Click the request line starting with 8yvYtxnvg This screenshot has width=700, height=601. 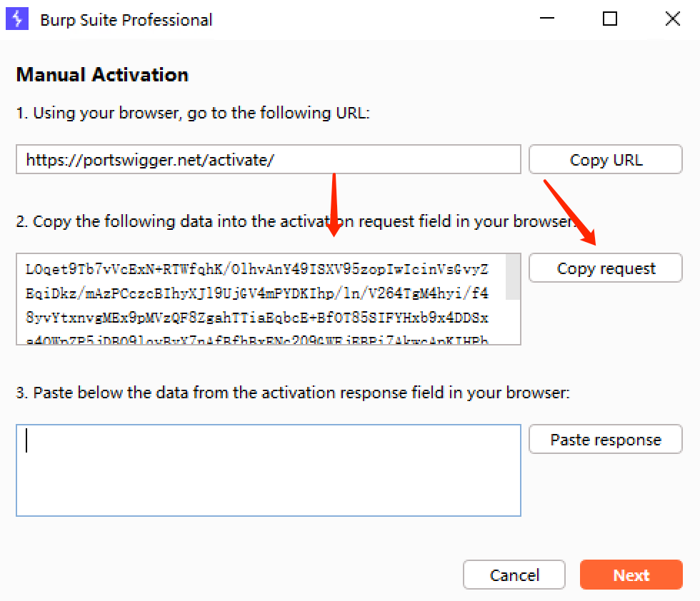(257, 316)
